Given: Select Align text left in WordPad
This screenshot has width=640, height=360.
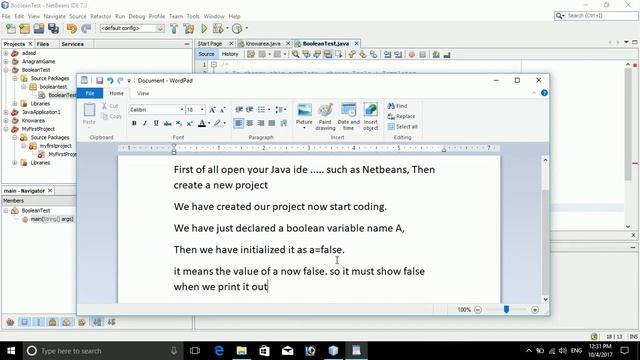Looking at the screenshot, I should pos(238,123).
